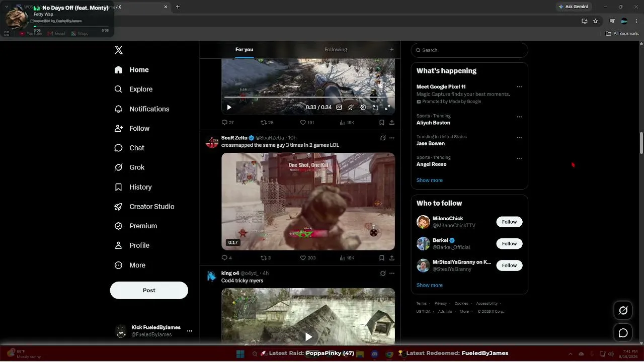Seek on the top video progress bar

[x=308, y=97]
